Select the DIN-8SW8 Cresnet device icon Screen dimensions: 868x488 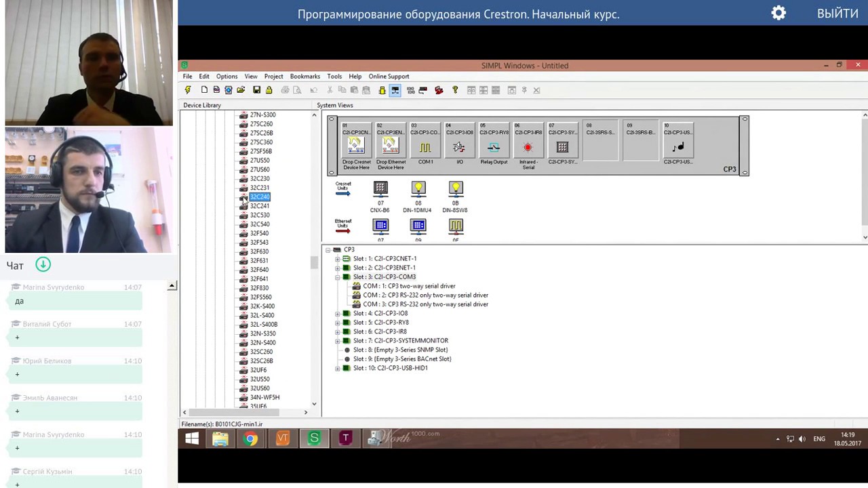pyautogui.click(x=455, y=188)
